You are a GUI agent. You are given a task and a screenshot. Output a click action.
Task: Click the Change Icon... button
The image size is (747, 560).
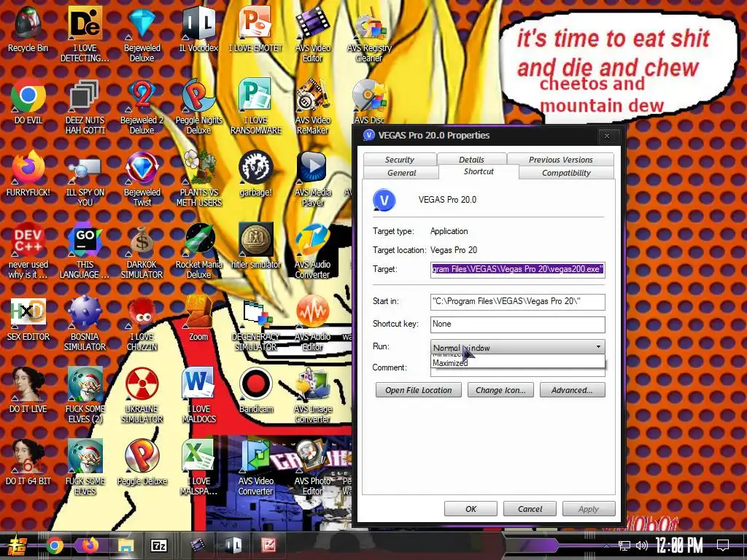point(500,390)
